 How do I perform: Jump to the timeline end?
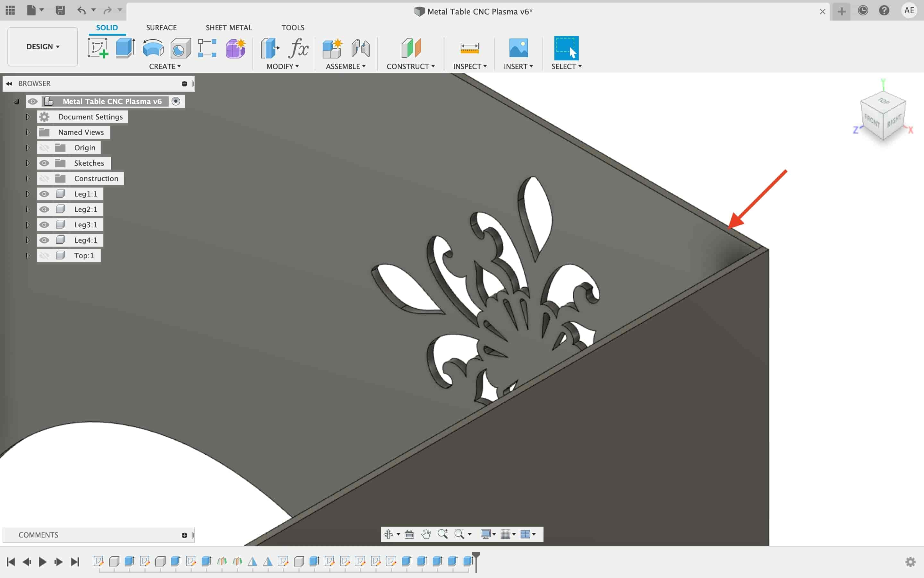click(75, 562)
